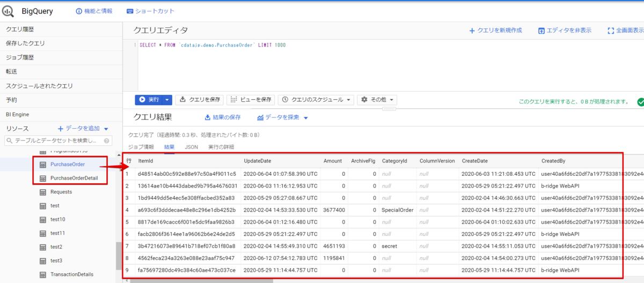
Task: Open the ジョブ情報 tab
Action: pyautogui.click(x=141, y=147)
